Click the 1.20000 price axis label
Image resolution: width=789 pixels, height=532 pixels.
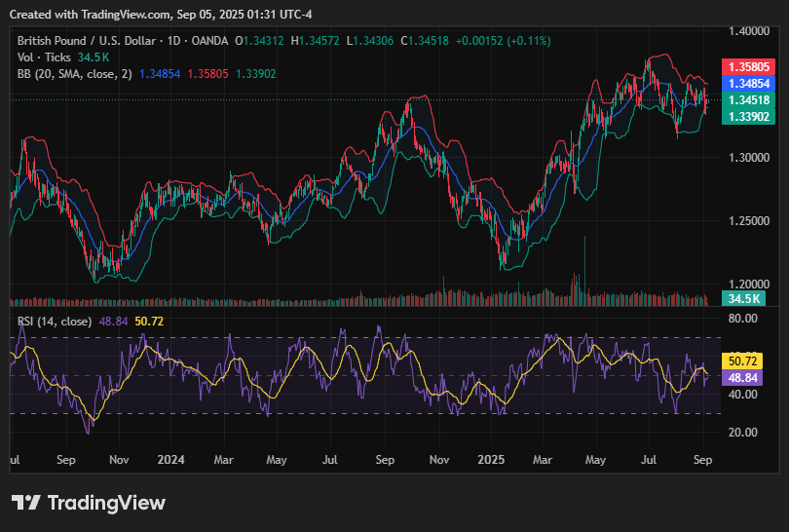point(749,285)
